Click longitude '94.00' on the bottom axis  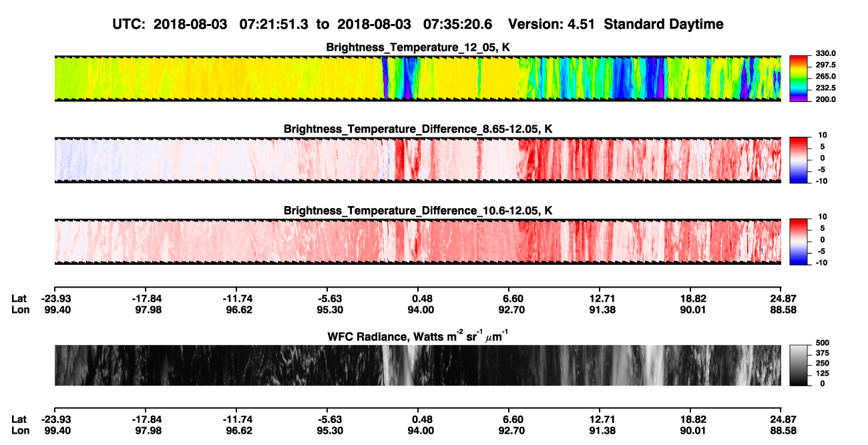[420, 430]
